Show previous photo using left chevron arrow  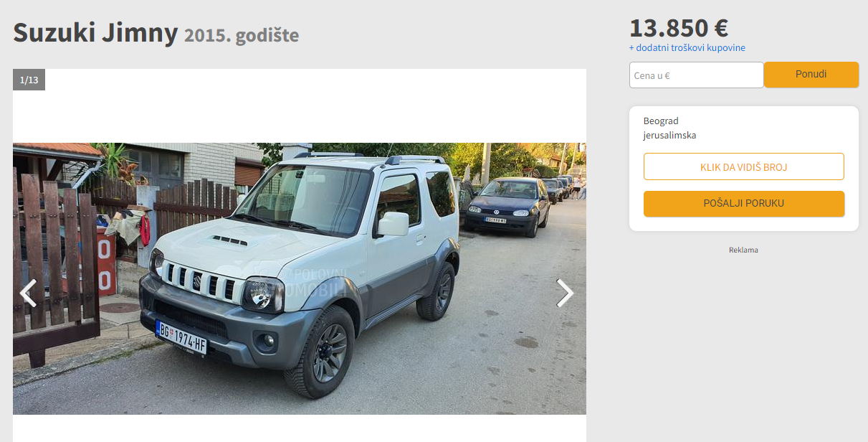coord(28,293)
